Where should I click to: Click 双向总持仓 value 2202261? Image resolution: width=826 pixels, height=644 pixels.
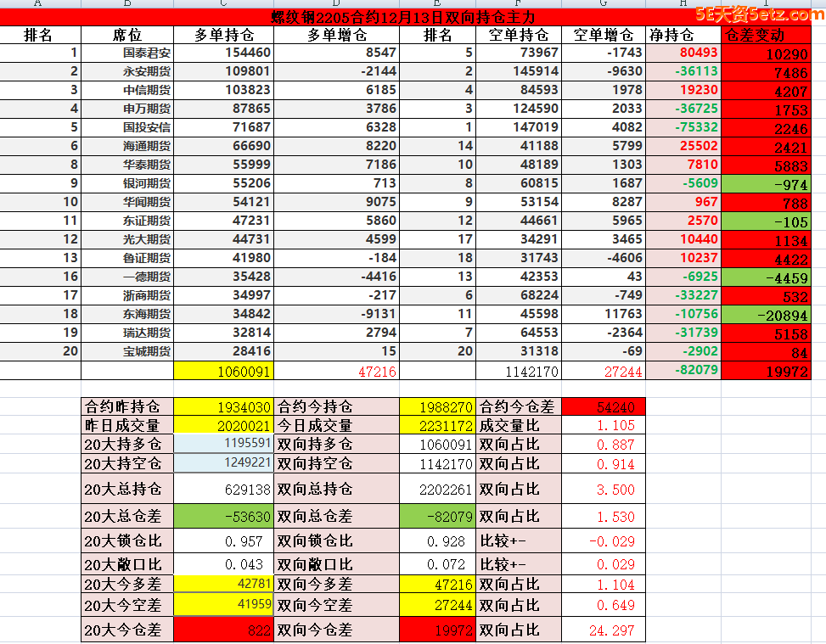[x=438, y=489]
